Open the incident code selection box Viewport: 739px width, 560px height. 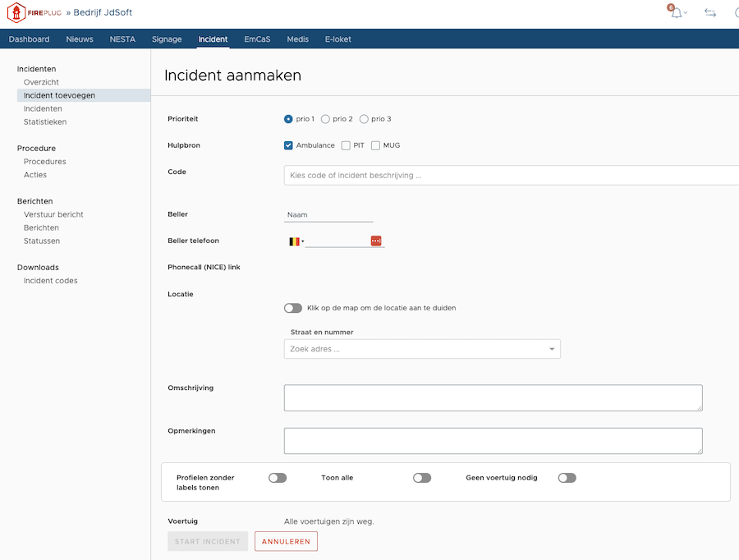(509, 175)
